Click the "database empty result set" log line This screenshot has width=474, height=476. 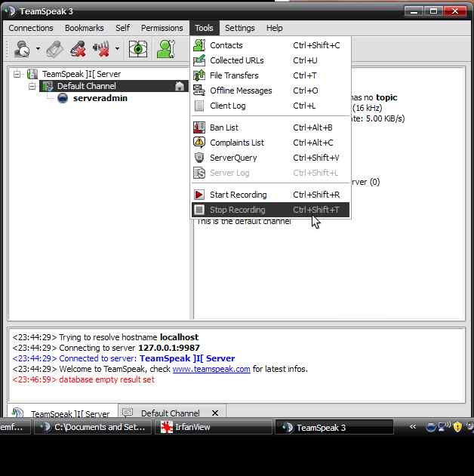[x=83, y=379]
